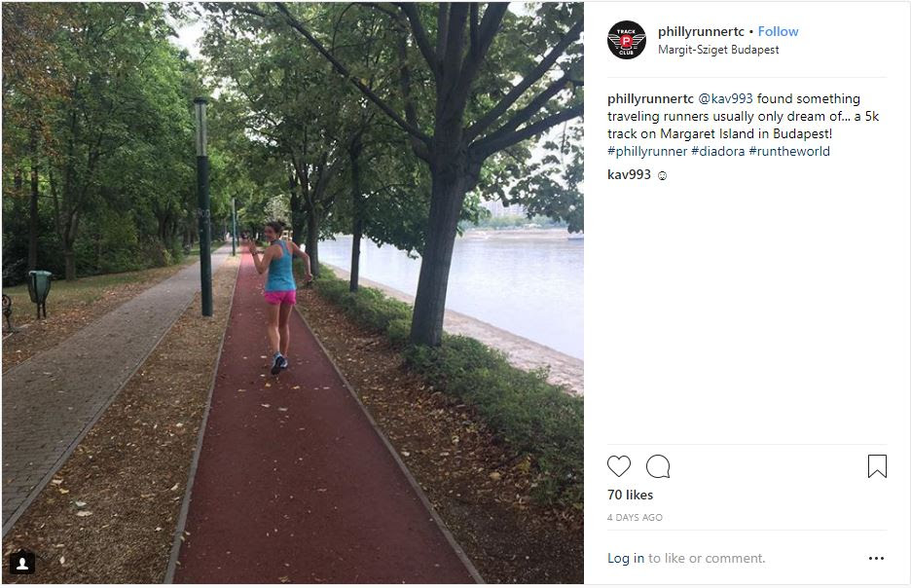Image resolution: width=911 pixels, height=588 pixels.
Task: Open phillyrunnertc name in caption
Action: pyautogui.click(x=650, y=98)
